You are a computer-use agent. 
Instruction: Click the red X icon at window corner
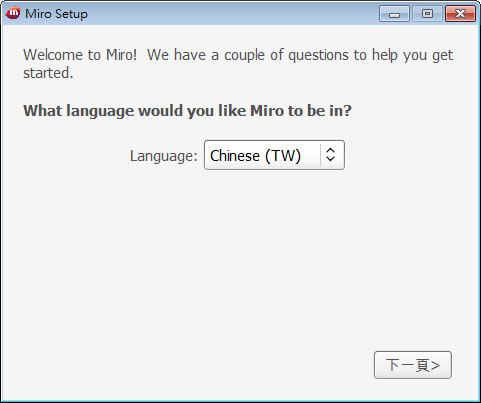460,14
